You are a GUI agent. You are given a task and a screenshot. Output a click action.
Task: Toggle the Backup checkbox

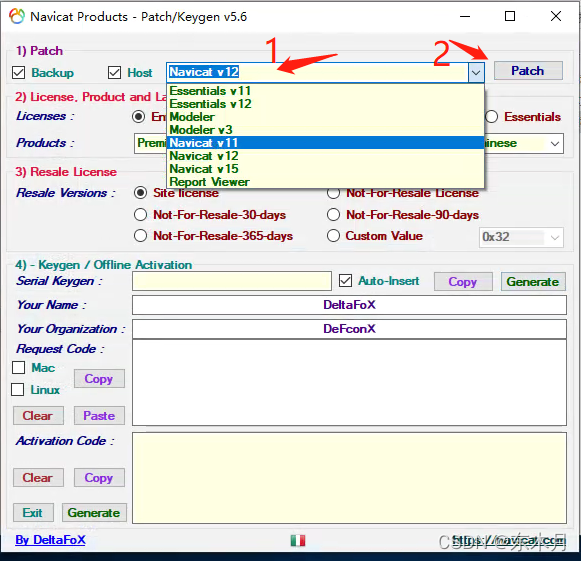coord(19,73)
